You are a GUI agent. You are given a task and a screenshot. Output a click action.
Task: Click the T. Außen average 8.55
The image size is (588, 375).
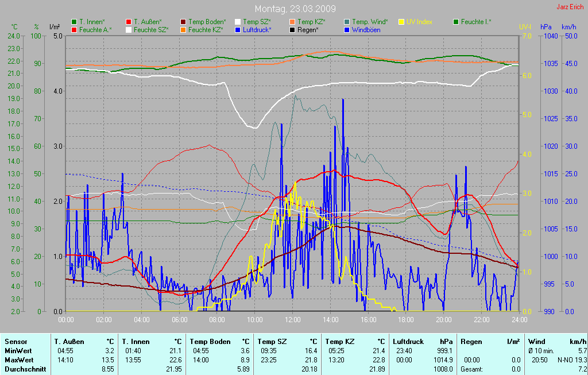click(x=107, y=369)
